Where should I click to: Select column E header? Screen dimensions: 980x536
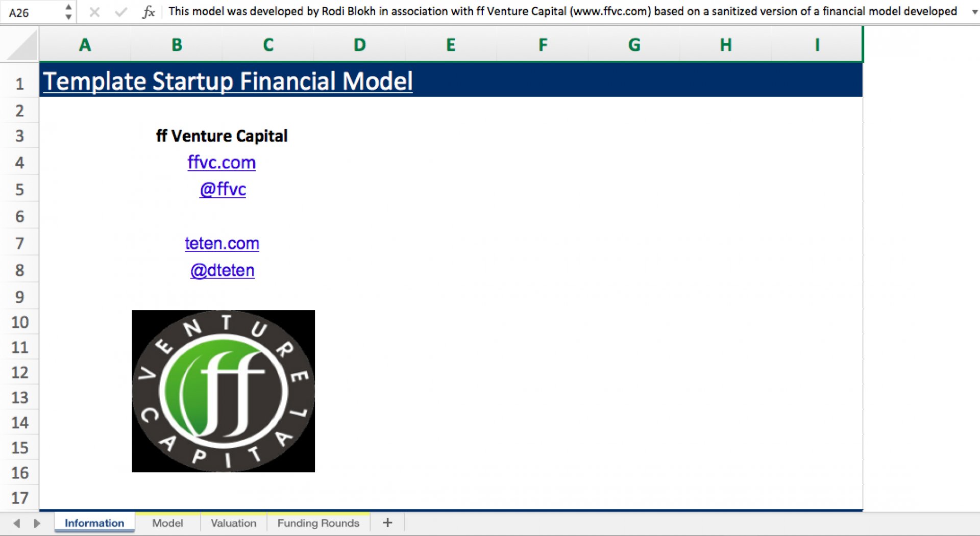pos(451,45)
